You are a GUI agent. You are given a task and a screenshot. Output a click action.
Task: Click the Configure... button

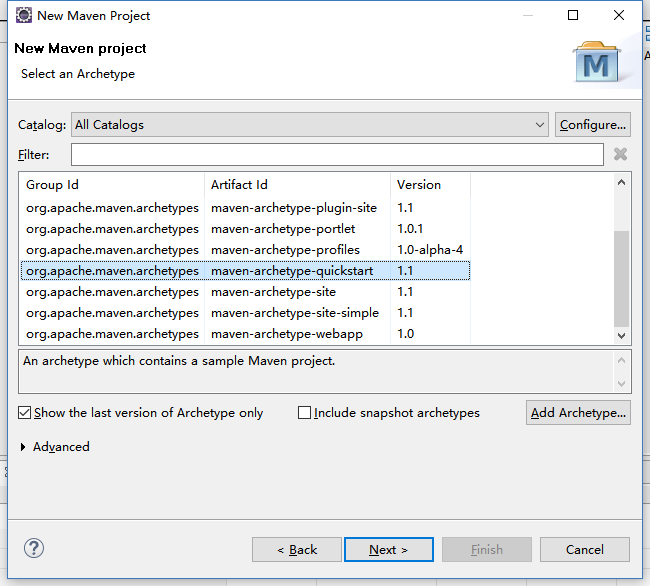click(x=593, y=125)
